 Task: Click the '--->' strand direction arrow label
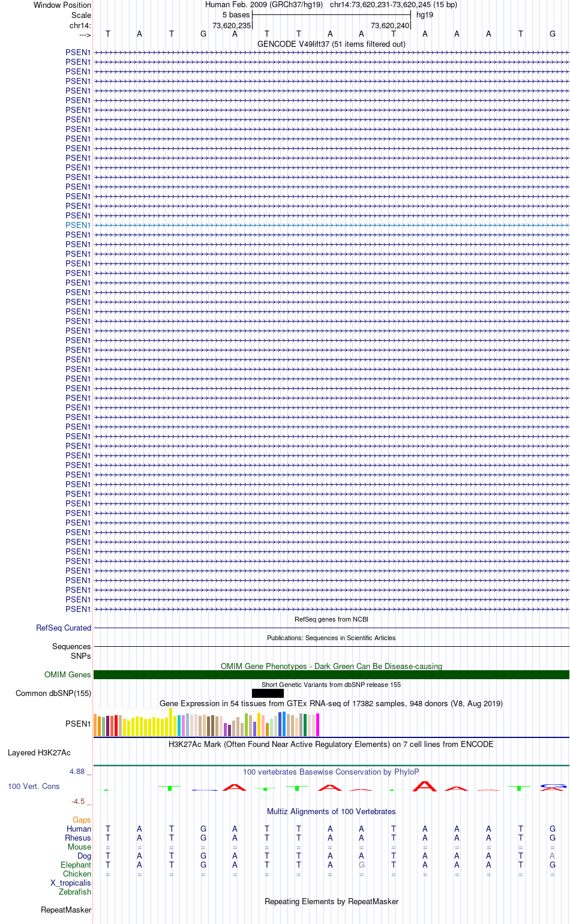(x=85, y=35)
